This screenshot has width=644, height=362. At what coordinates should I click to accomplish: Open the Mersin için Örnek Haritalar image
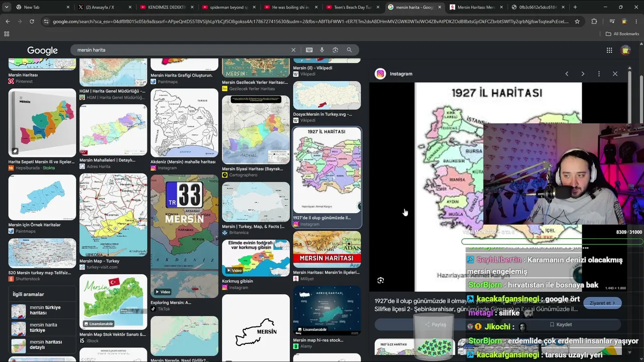pyautogui.click(x=42, y=198)
